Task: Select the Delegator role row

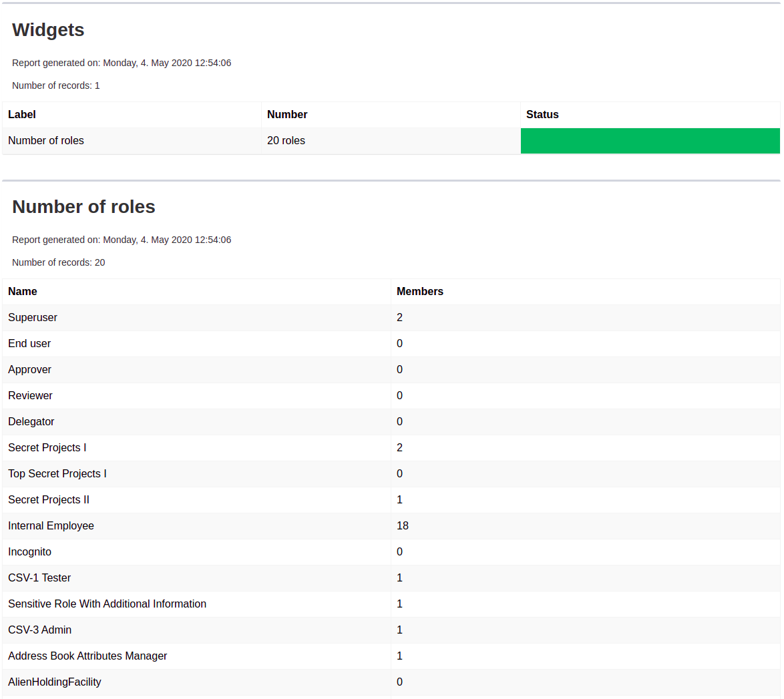Action: 31,422
